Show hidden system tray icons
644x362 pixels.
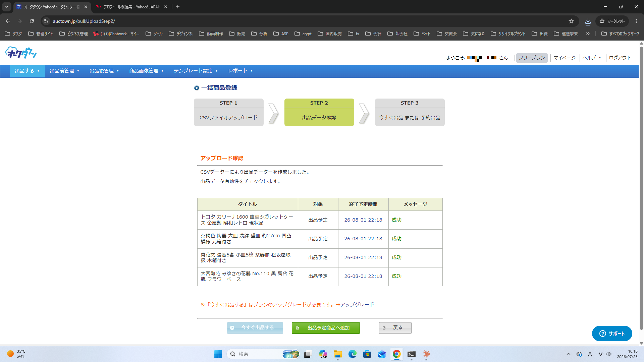click(568, 354)
